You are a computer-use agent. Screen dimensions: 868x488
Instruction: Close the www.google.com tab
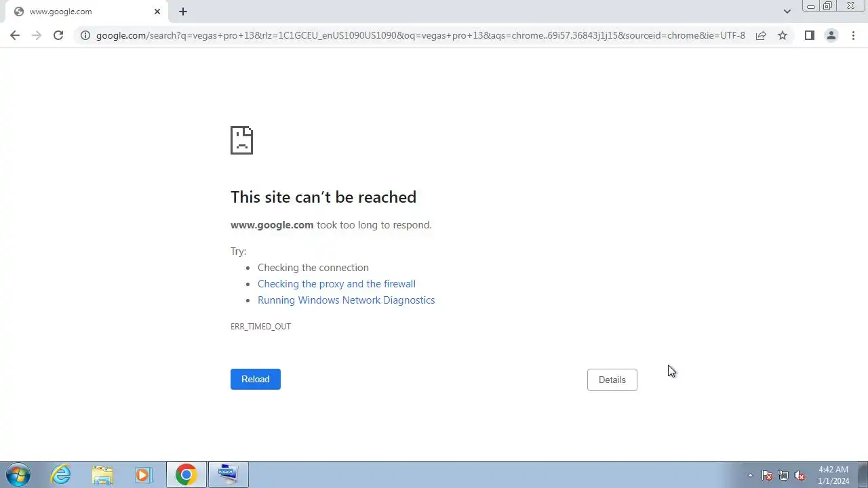pos(157,12)
